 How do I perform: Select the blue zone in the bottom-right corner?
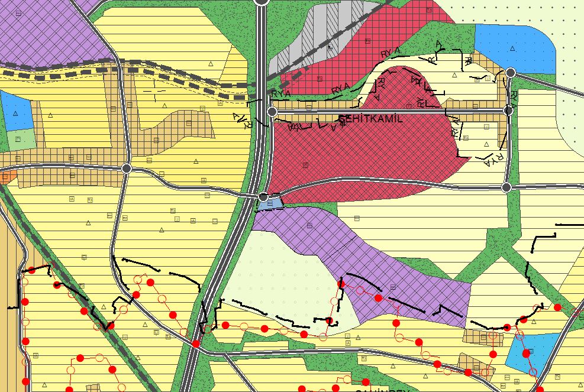tap(532, 354)
